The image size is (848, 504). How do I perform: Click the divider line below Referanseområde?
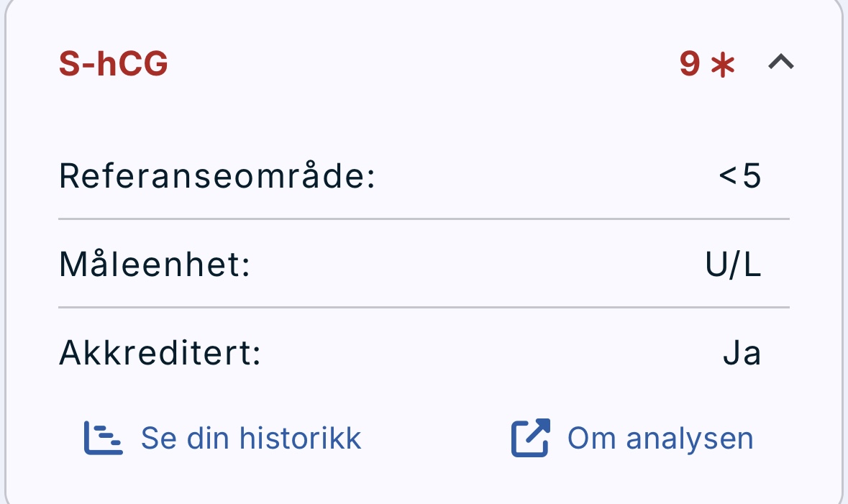point(424,218)
